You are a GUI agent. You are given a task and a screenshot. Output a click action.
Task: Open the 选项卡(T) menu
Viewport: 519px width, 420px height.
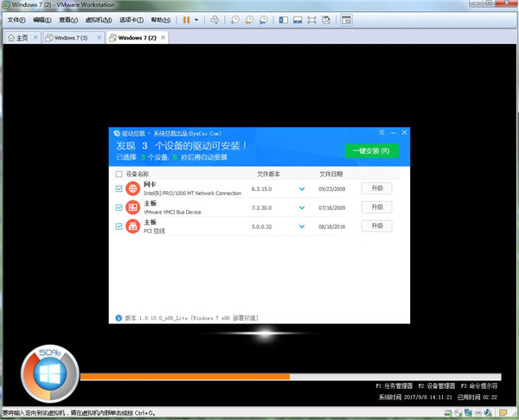[131, 20]
